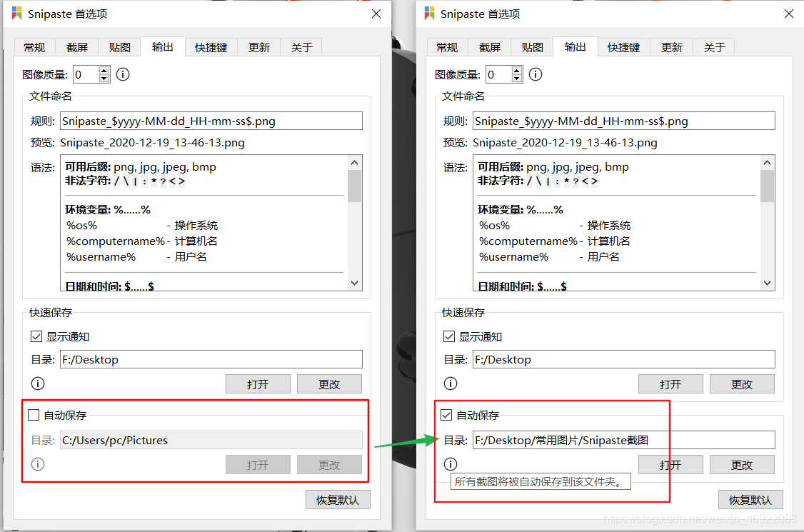The image size is (804, 532).
Task: Click naming rule field in right window
Action: tap(624, 121)
